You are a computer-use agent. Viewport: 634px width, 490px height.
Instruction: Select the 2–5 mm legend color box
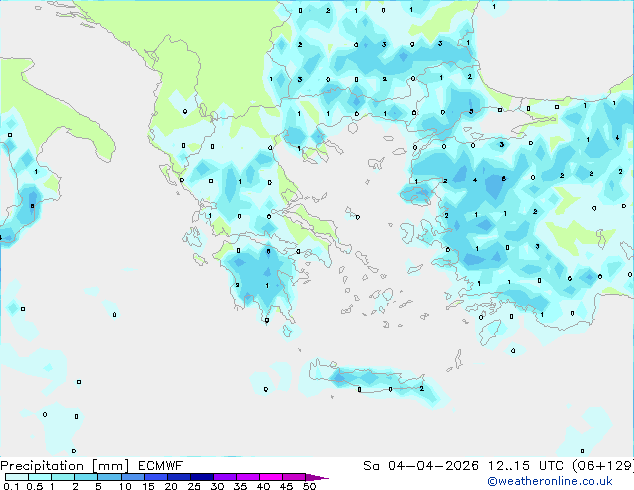click(x=86, y=477)
